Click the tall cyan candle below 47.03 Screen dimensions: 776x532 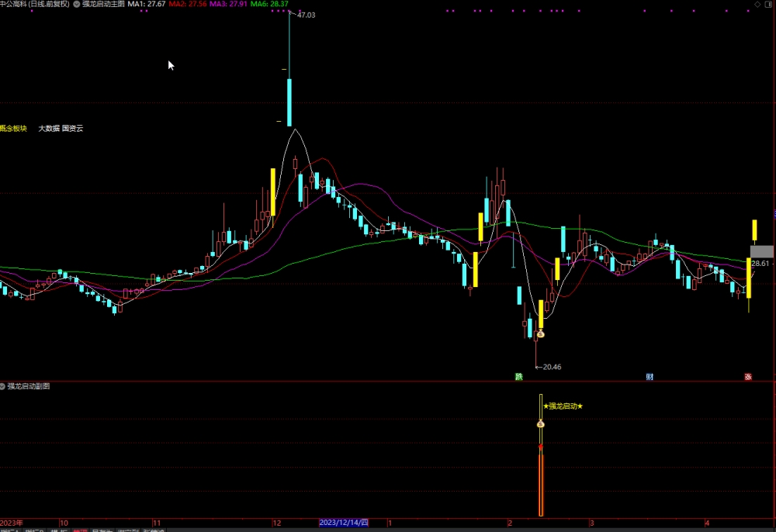[x=289, y=102]
